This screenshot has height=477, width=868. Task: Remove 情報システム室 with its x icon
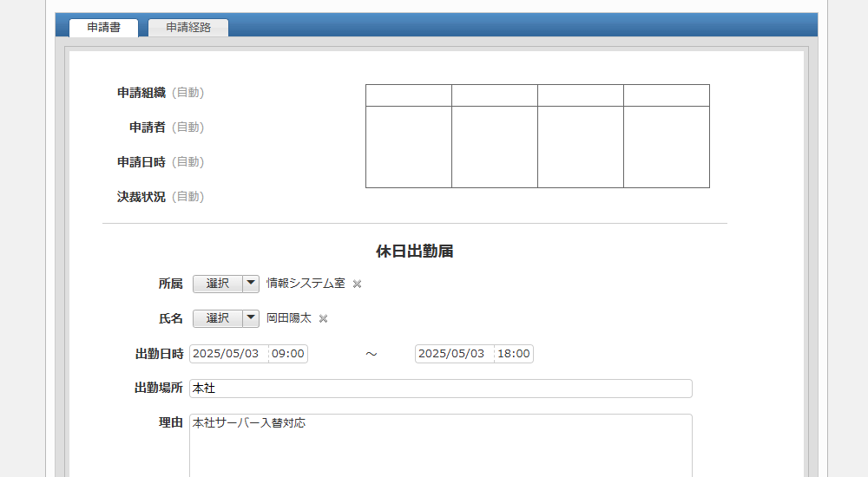(357, 284)
